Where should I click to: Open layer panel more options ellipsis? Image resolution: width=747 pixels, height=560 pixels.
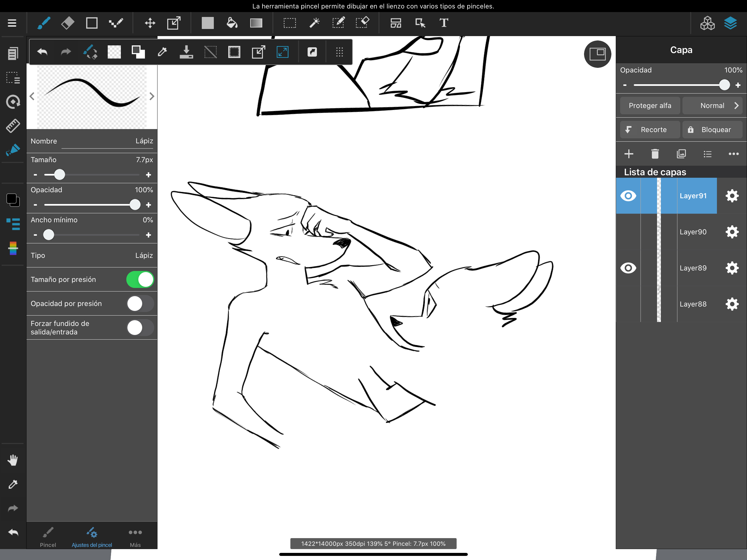(x=734, y=154)
